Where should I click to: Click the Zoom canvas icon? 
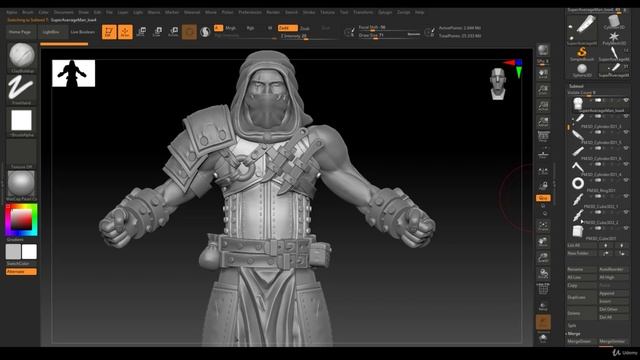coord(543,90)
